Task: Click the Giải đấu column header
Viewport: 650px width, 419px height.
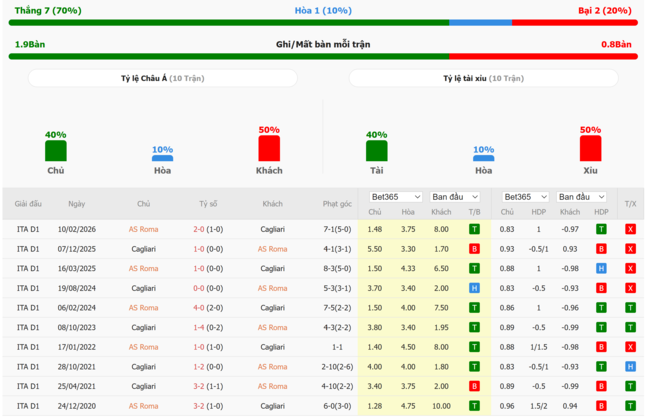Action: pos(28,204)
